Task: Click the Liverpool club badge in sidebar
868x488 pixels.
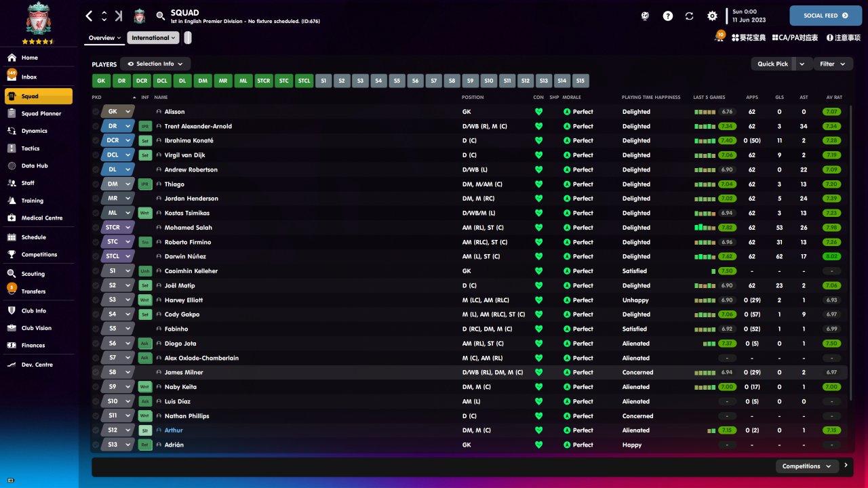Action: click(39, 19)
